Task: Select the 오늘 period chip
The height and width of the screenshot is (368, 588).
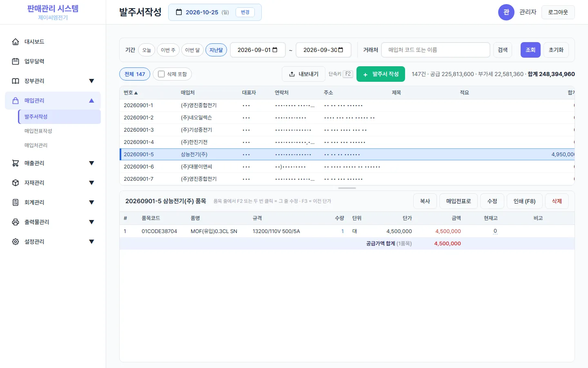Action: [147, 50]
